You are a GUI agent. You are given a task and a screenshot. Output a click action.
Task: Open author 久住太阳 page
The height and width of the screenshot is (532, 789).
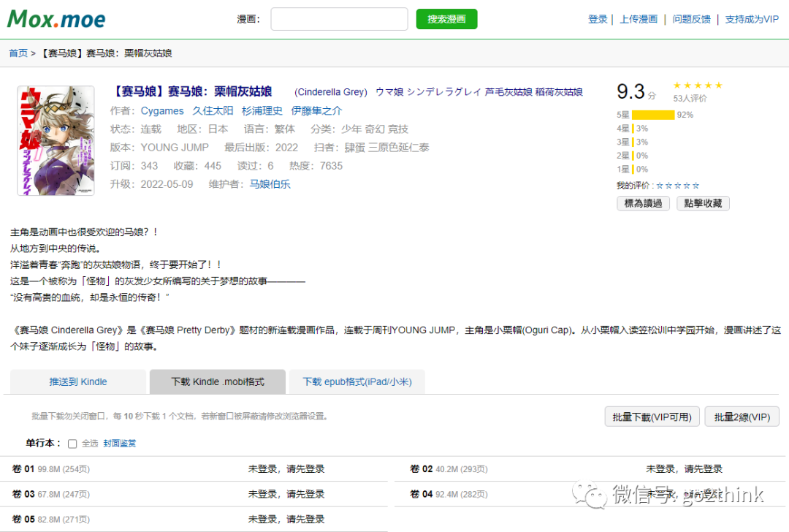point(213,111)
